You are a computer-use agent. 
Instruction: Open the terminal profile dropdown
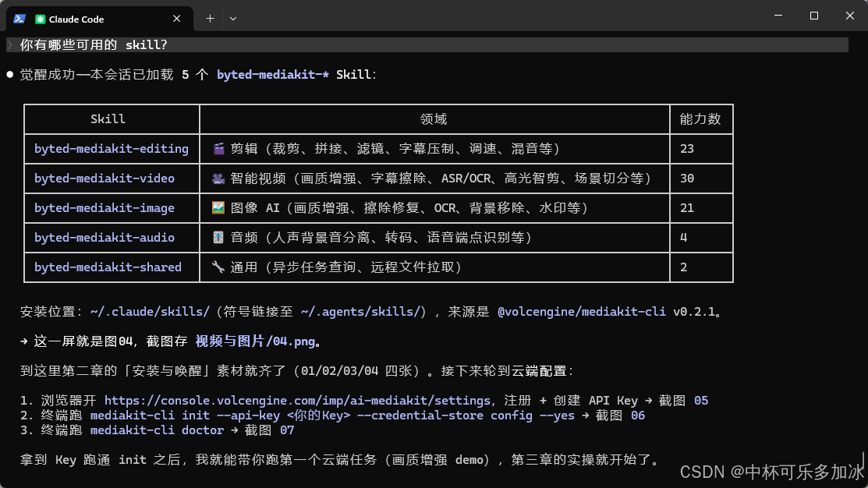point(233,19)
